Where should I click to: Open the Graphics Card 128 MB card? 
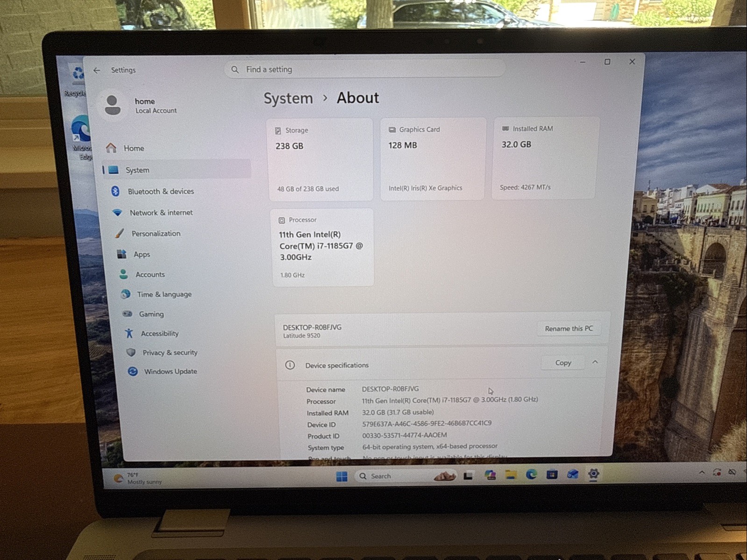[433, 159]
